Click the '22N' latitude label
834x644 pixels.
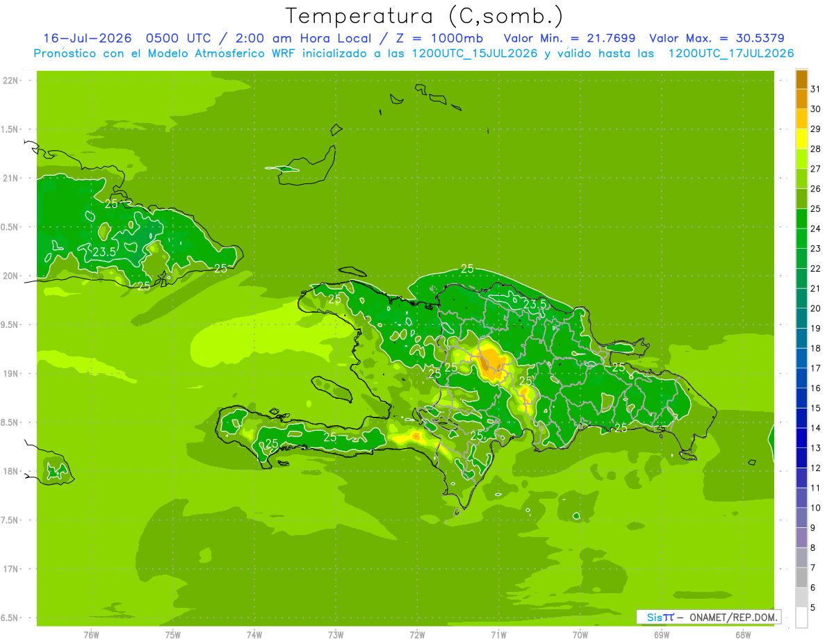[x=11, y=81]
